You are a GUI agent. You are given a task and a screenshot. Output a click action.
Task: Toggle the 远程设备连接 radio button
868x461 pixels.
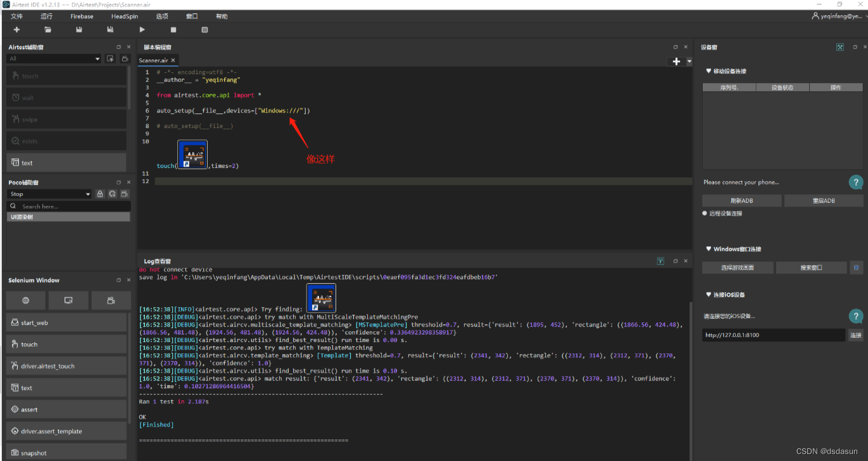tap(705, 213)
